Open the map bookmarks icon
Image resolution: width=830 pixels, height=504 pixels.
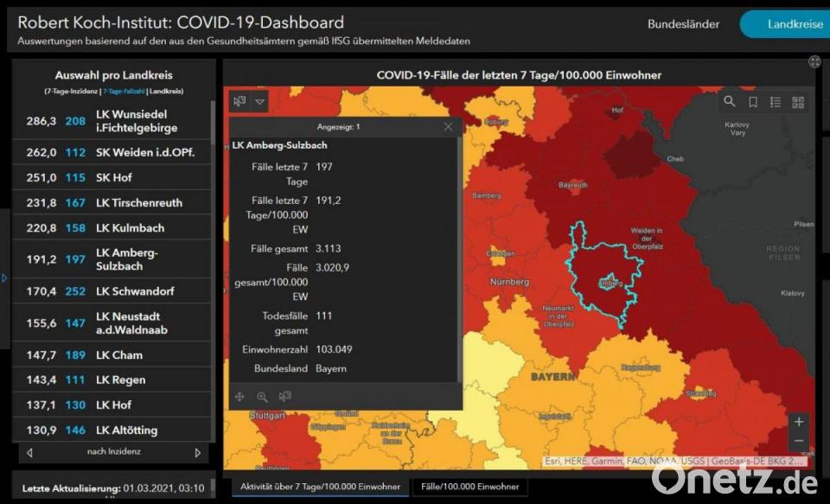[753, 102]
